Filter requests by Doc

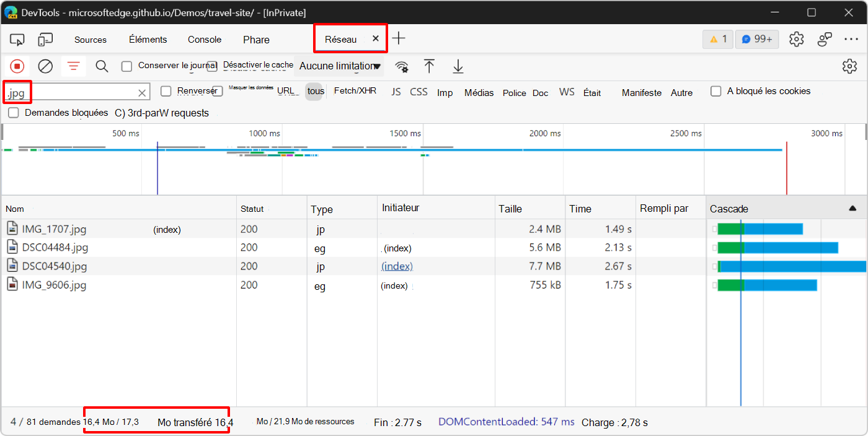click(x=540, y=93)
